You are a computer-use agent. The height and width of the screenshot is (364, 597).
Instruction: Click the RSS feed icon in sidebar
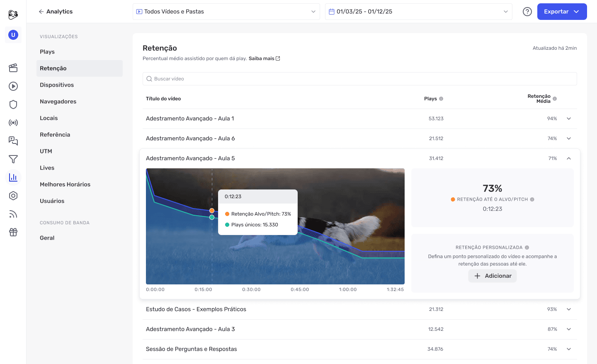pyautogui.click(x=13, y=214)
